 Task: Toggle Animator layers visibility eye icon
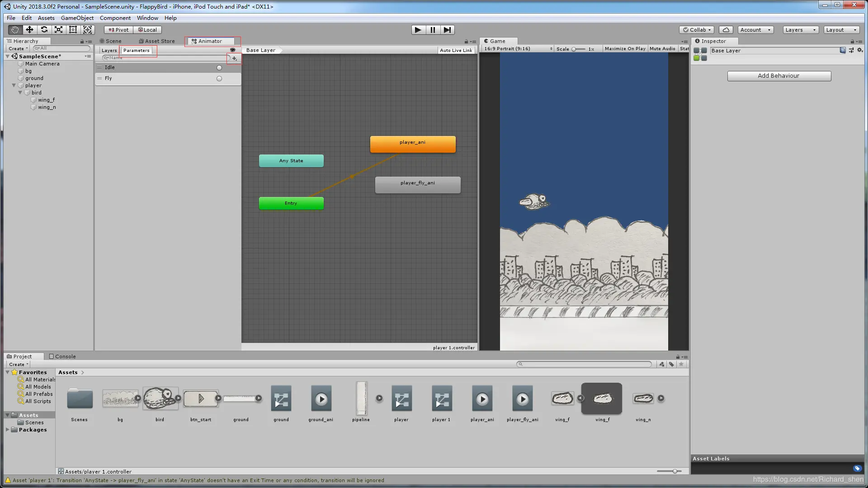click(x=232, y=50)
